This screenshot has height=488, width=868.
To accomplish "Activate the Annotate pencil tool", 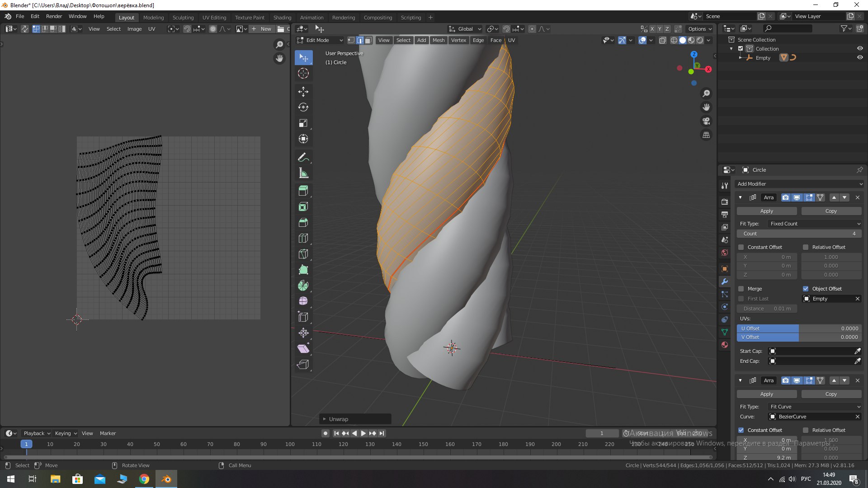I will coord(303,157).
